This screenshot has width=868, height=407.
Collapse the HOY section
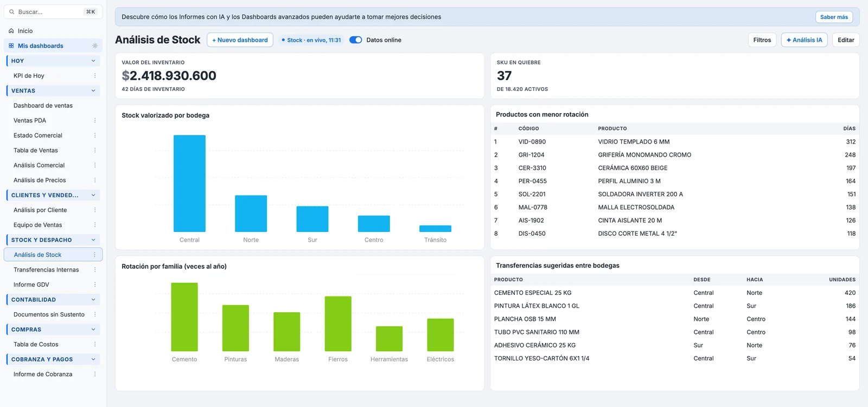pos(93,61)
